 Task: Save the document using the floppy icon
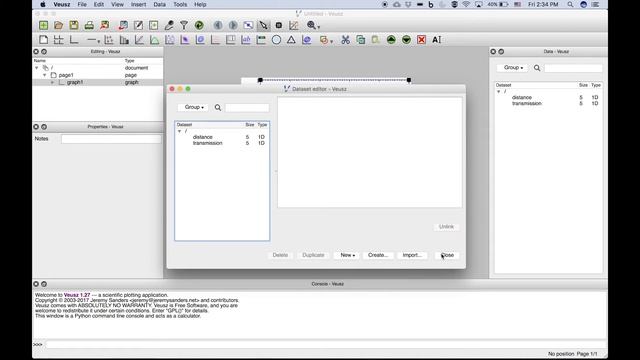click(x=74, y=25)
